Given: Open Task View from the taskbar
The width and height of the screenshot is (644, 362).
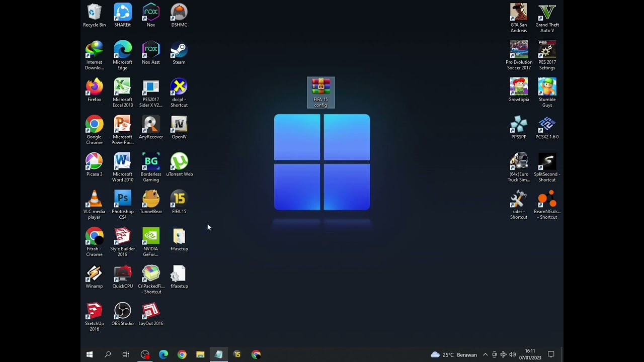Looking at the screenshot, I should [126, 354].
